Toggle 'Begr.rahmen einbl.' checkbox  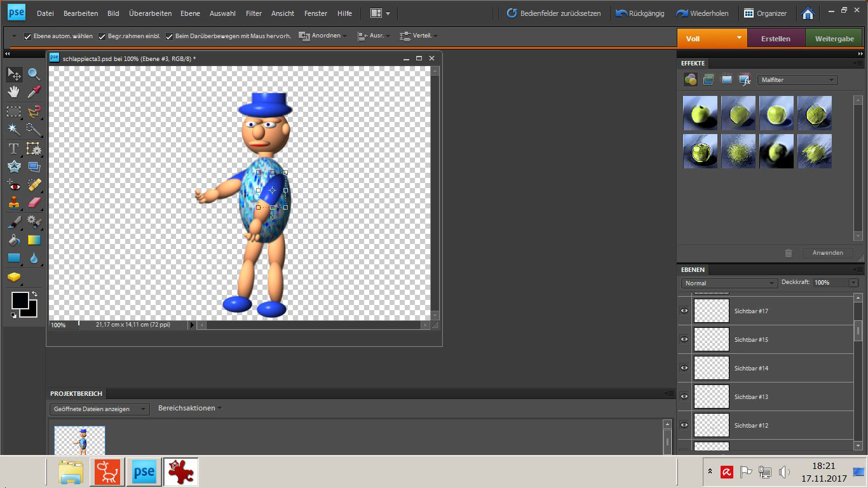click(x=102, y=36)
